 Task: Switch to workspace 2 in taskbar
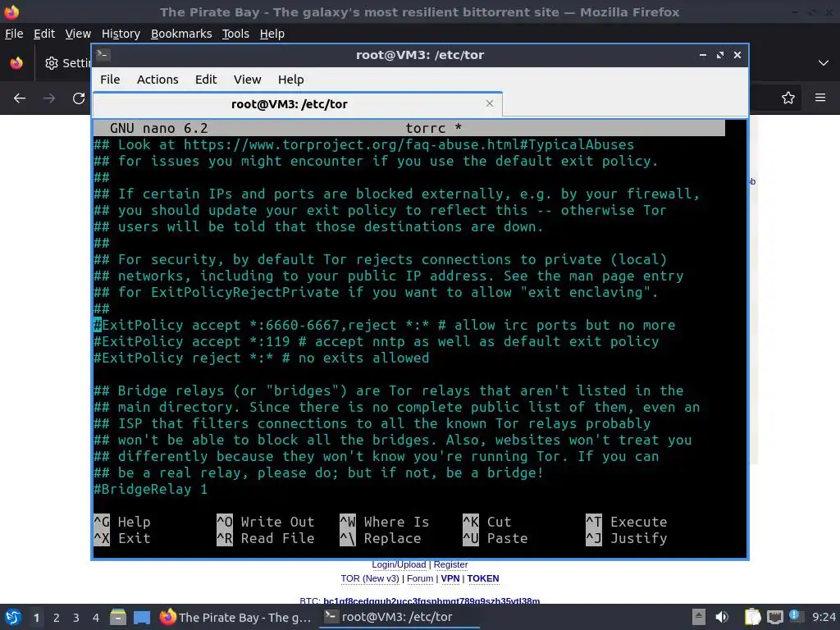57,618
